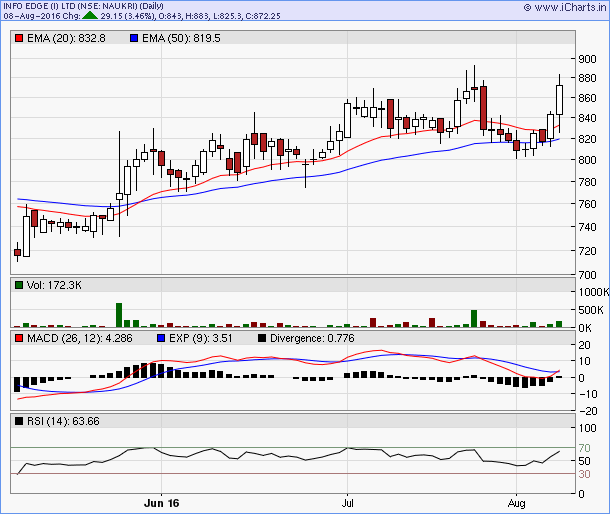Click the 840 price axis label
The height and width of the screenshot is (514, 610).
(587, 118)
